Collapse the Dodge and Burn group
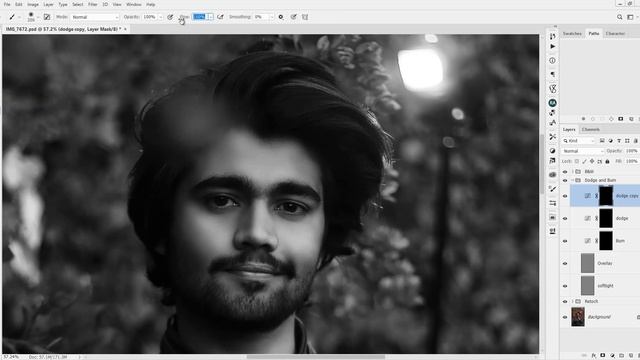Screen dimensions: 640x360 pos(573,180)
